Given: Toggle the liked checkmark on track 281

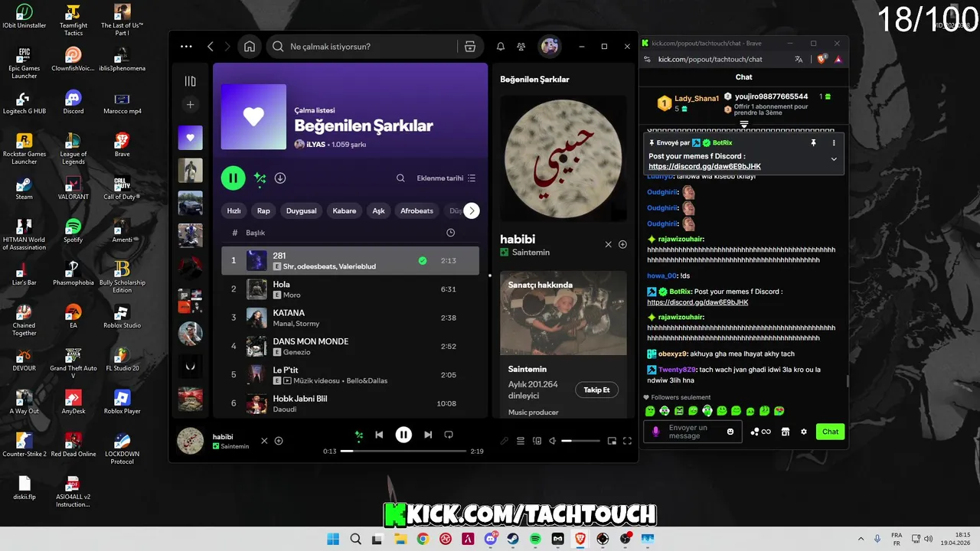Looking at the screenshot, I should [x=423, y=261].
